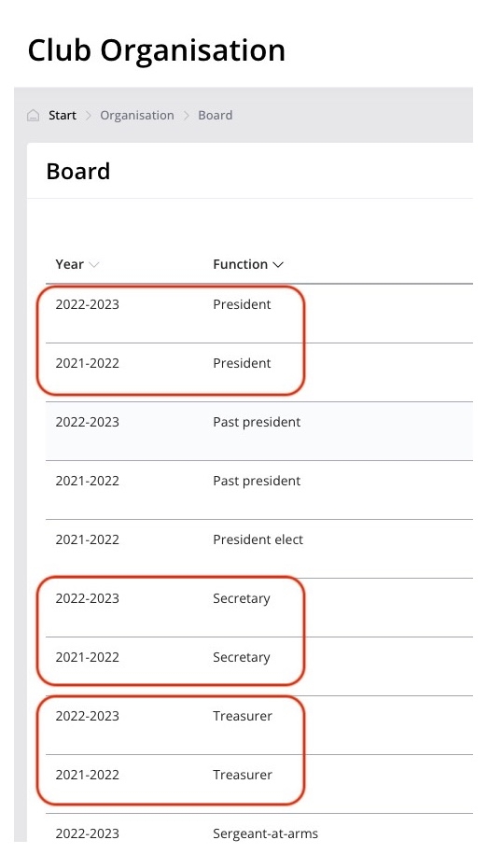Click the first breadcrumb separator arrow
Image resolution: width=488 pixels, height=868 pixels.
pyautogui.click(x=88, y=115)
